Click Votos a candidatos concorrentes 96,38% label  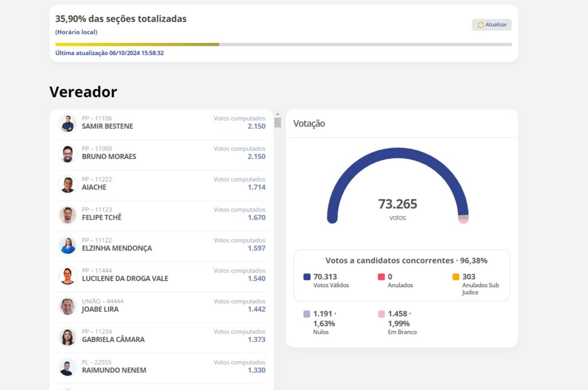407,261
